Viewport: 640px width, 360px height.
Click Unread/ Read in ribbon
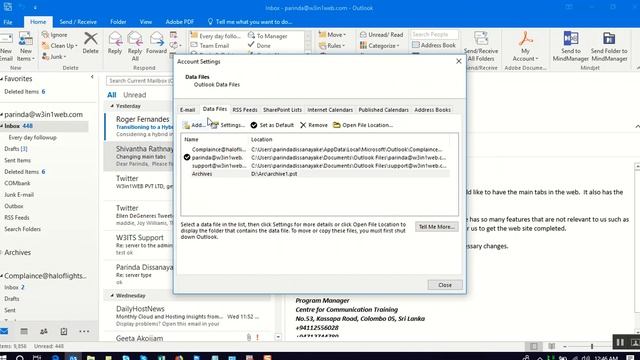[381, 35]
